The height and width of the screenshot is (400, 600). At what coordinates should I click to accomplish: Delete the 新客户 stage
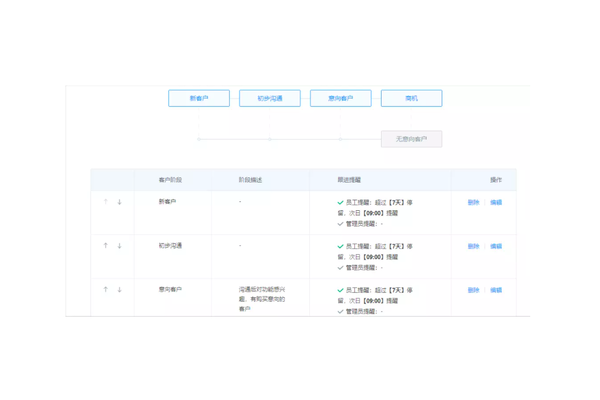point(473,203)
